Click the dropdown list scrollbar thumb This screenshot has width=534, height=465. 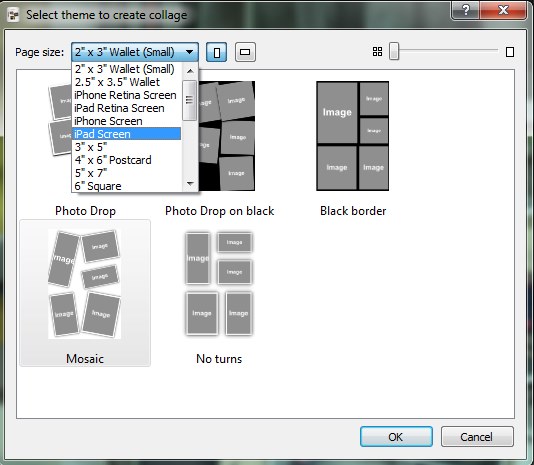189,100
